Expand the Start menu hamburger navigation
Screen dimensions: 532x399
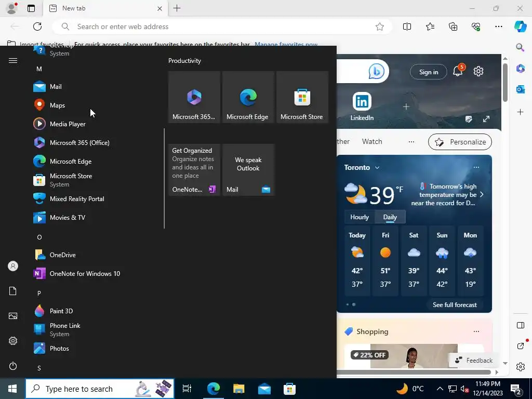point(13,60)
